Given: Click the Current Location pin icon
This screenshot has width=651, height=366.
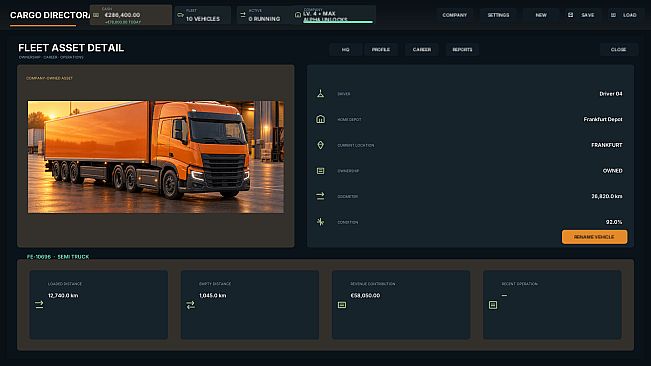Looking at the screenshot, I should pos(321,145).
